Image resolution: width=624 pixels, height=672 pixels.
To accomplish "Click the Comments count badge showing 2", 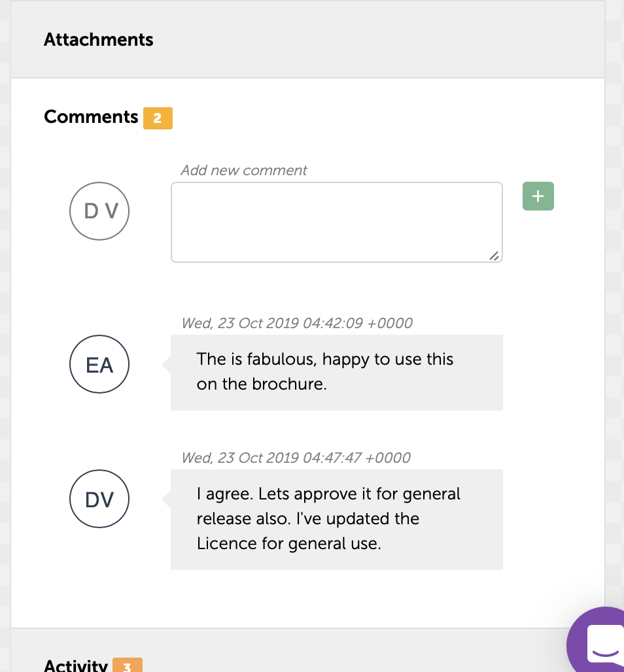I will 158,118.
